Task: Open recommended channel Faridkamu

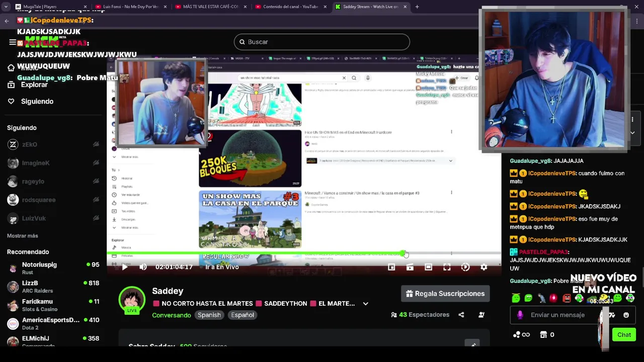Action: click(x=53, y=305)
